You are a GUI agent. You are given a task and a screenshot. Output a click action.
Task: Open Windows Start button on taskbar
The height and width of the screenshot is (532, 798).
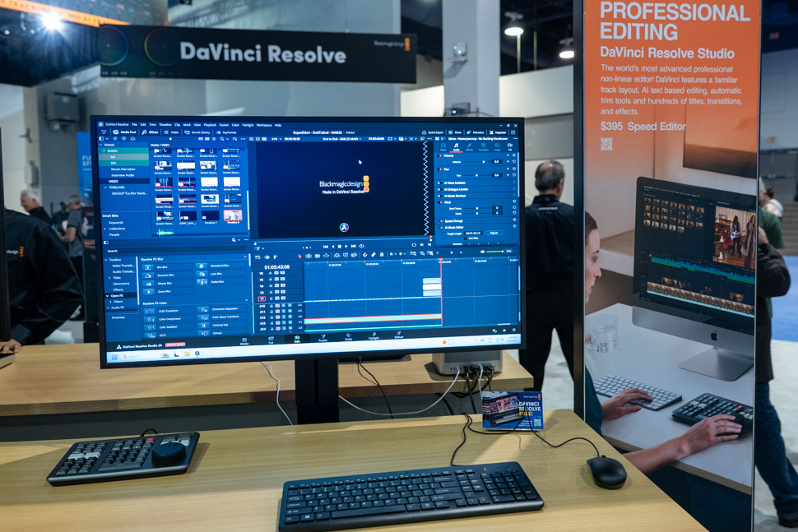point(114,358)
